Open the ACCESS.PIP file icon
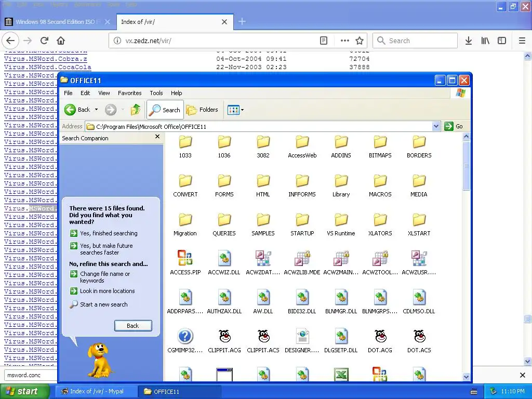This screenshot has width=532, height=399. 185,258
